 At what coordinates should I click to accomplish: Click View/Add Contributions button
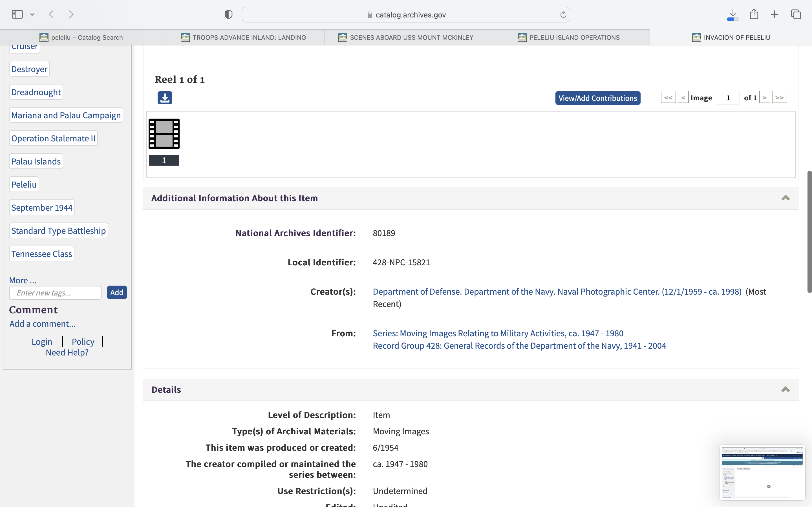598,98
